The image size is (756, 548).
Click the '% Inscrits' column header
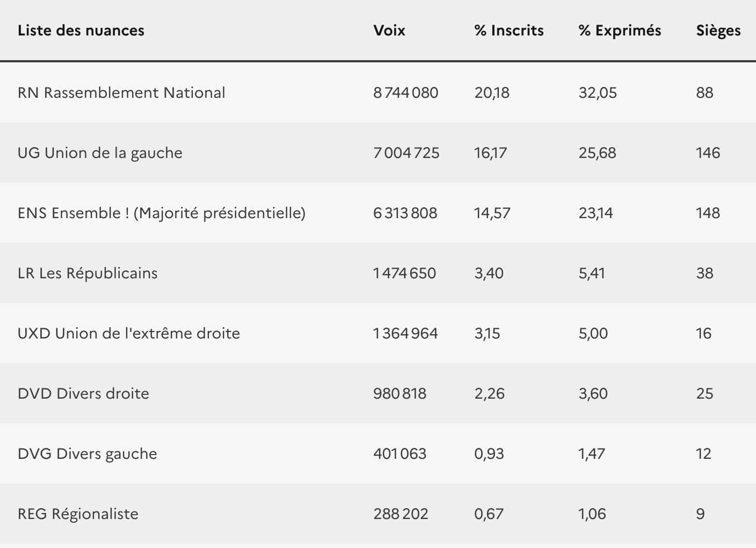[509, 31]
